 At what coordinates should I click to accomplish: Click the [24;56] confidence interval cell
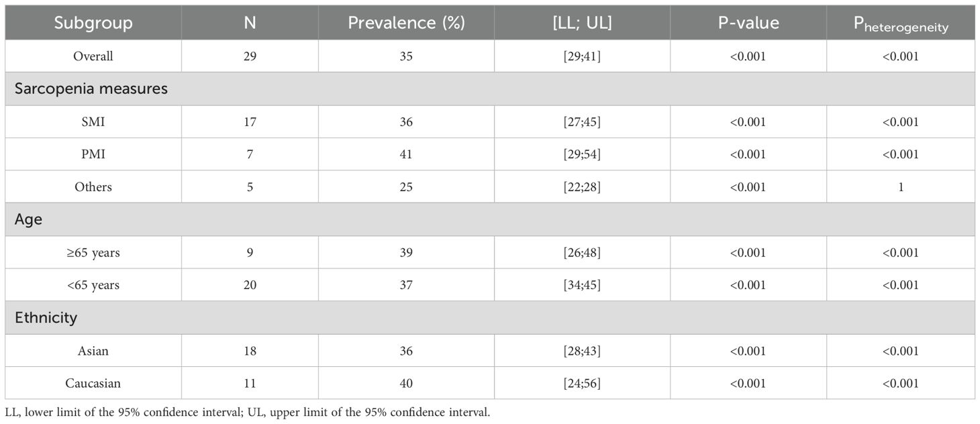pyautogui.click(x=582, y=384)
